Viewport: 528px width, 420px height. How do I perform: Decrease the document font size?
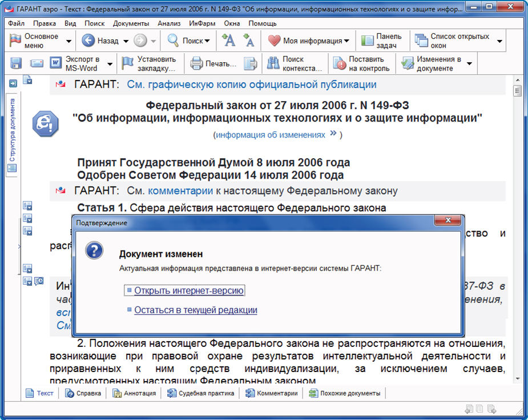point(248,41)
